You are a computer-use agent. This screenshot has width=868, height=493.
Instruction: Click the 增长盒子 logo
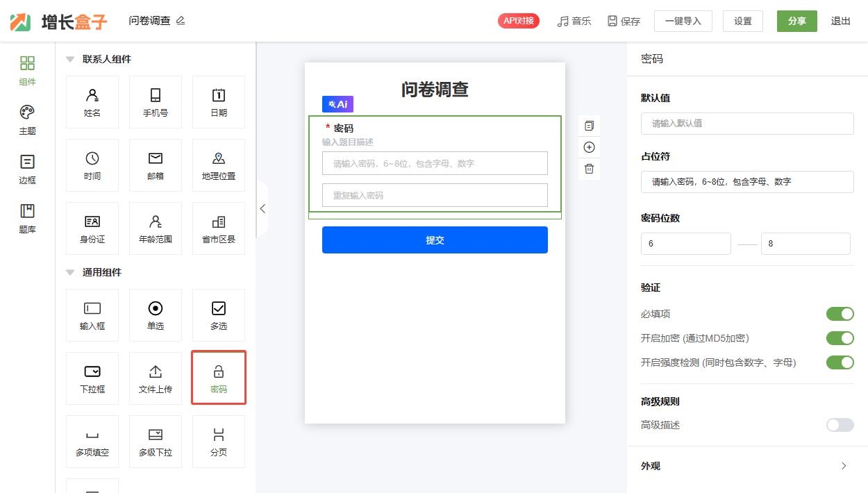point(59,22)
